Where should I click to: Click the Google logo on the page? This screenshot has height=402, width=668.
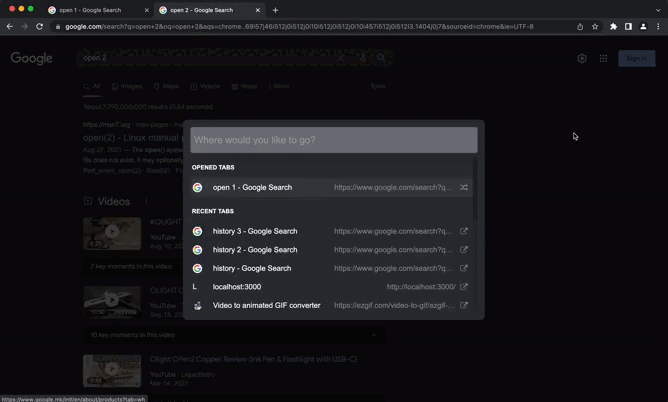click(32, 58)
